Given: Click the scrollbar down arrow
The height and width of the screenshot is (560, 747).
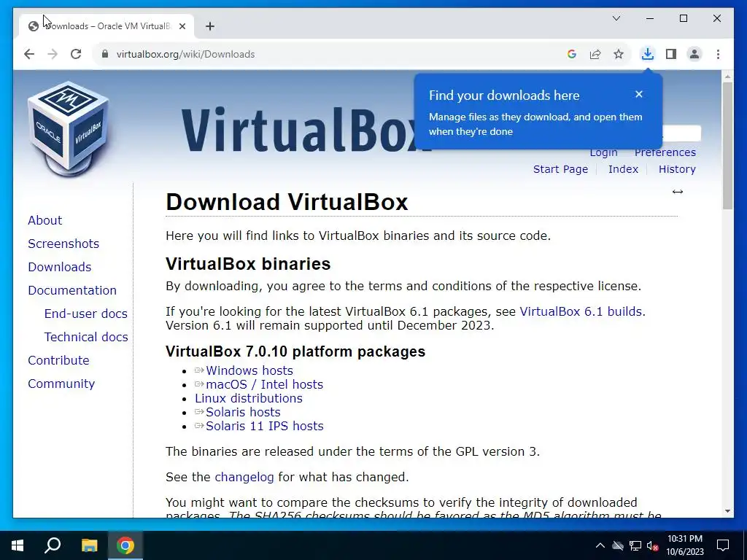Looking at the screenshot, I should click(x=727, y=511).
